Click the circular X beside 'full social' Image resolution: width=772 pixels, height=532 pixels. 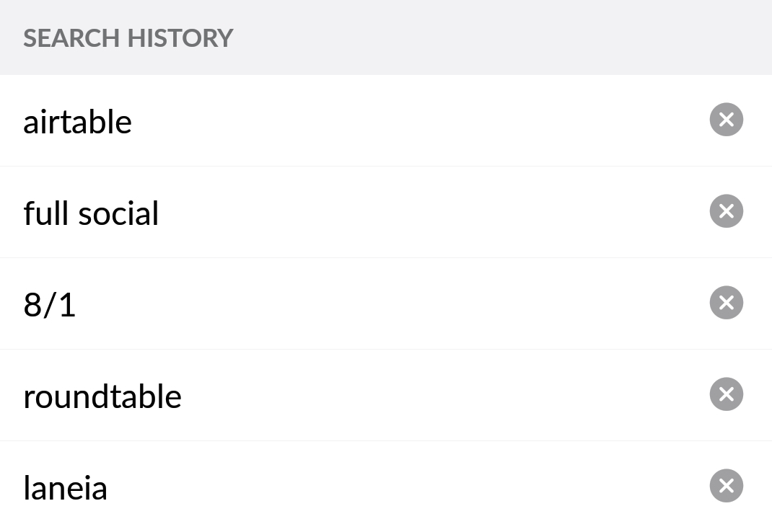click(727, 211)
